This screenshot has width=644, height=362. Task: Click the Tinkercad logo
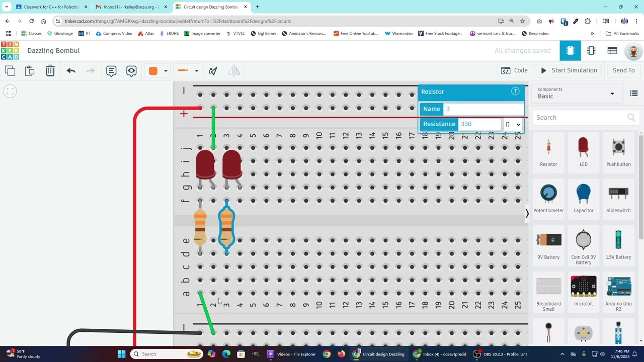(x=10, y=51)
